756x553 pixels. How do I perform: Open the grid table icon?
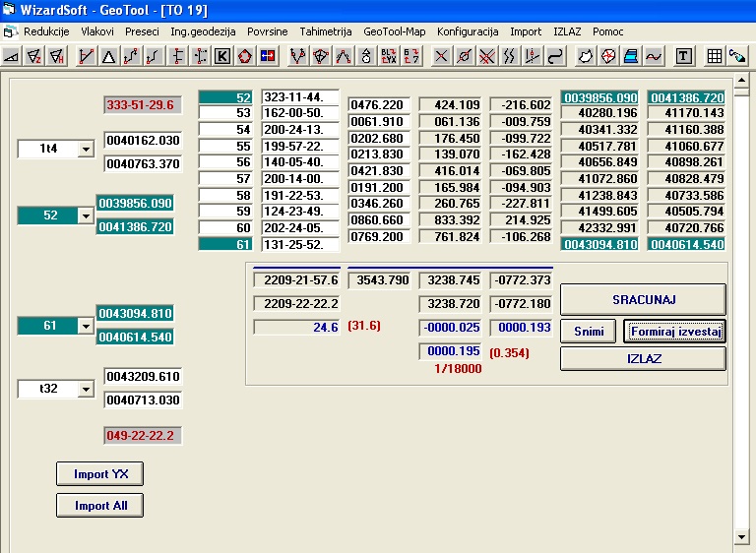click(x=715, y=56)
